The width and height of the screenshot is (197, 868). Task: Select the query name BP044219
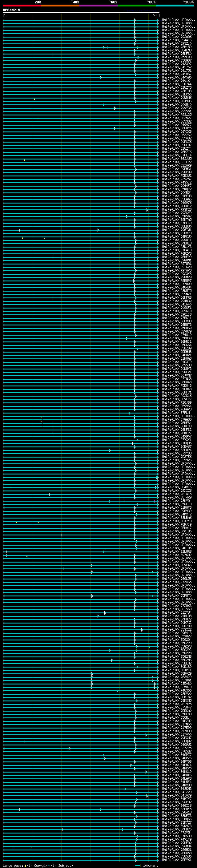tap(11, 10)
